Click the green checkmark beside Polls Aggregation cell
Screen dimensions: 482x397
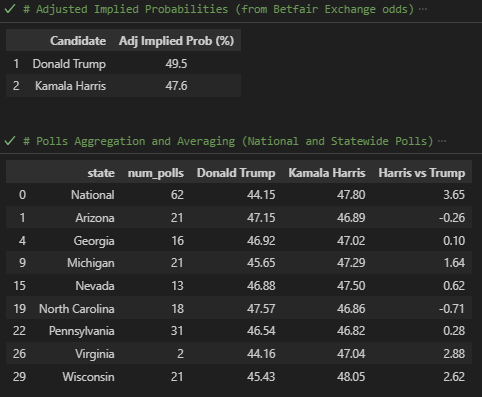coord(10,141)
